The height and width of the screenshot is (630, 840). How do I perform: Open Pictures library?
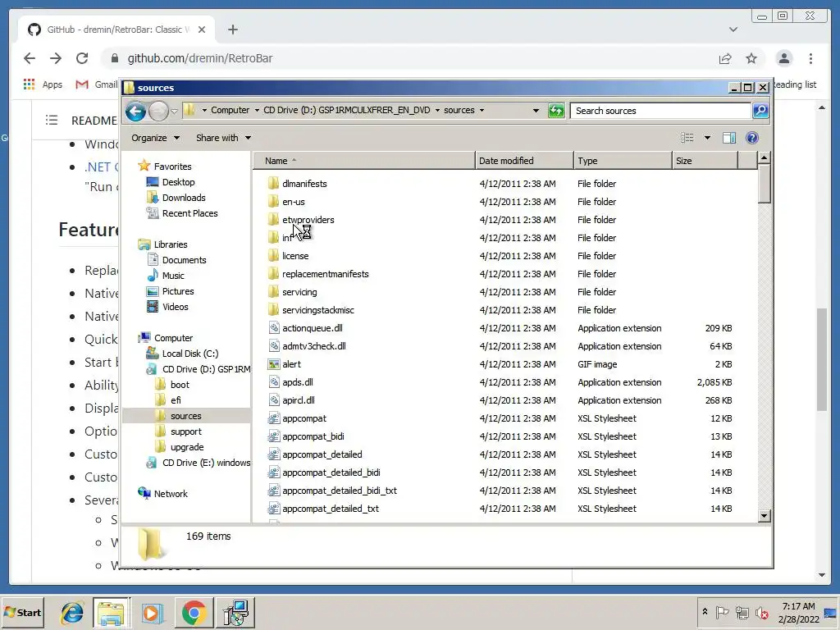(178, 291)
